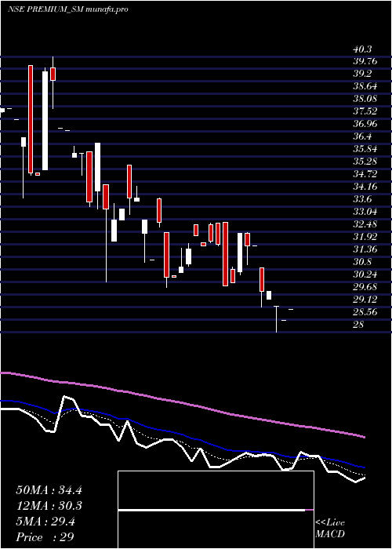The height and width of the screenshot is (549, 392).
Task: Click the 37.52 price level label
Action: 365,111
